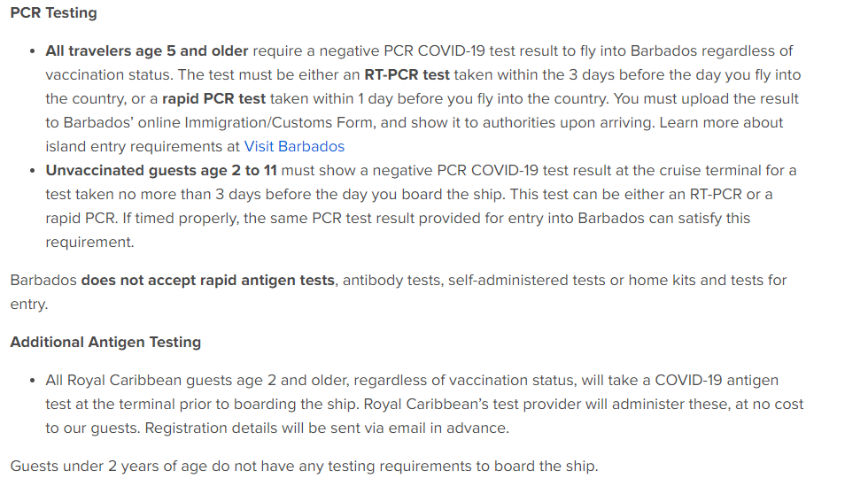Click the Guests under 2 years sentence
Viewport: 868px width, 494px height.
coord(304,467)
